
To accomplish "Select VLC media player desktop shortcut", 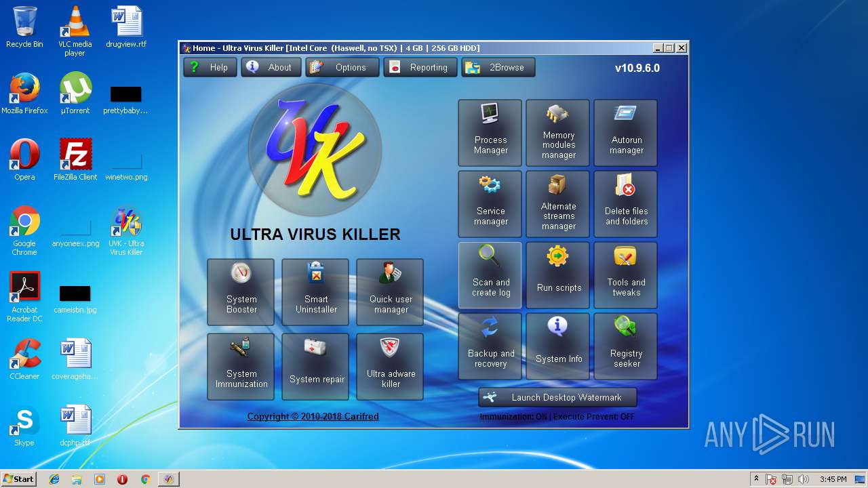I will coord(75,31).
